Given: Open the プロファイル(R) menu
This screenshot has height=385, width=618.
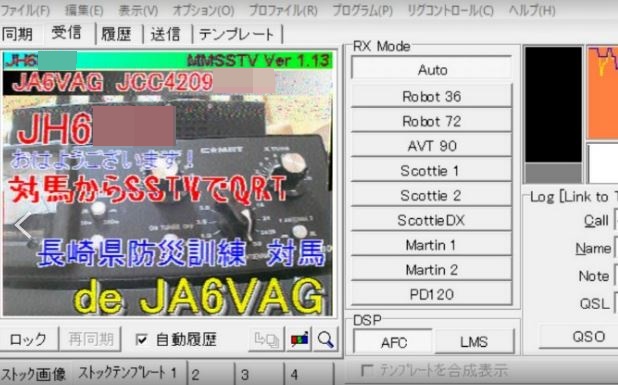Looking at the screenshot, I should [x=283, y=10].
